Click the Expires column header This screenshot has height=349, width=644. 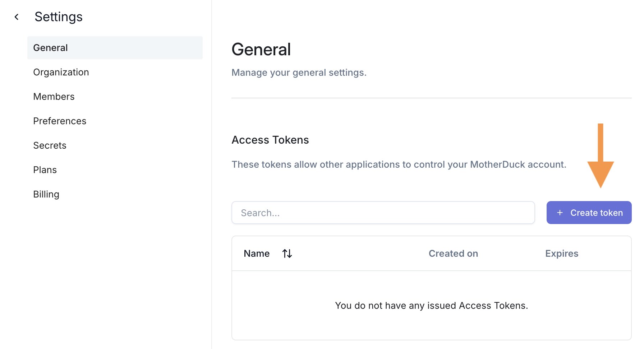point(561,253)
